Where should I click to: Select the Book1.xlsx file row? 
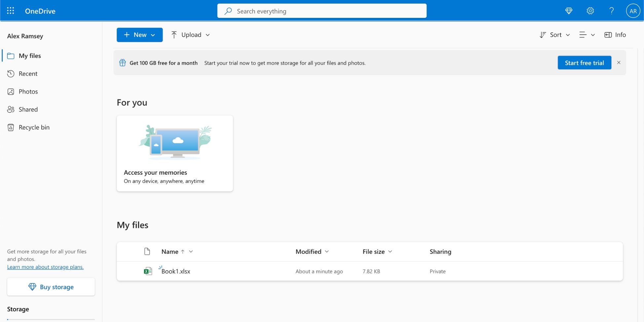coord(175,271)
